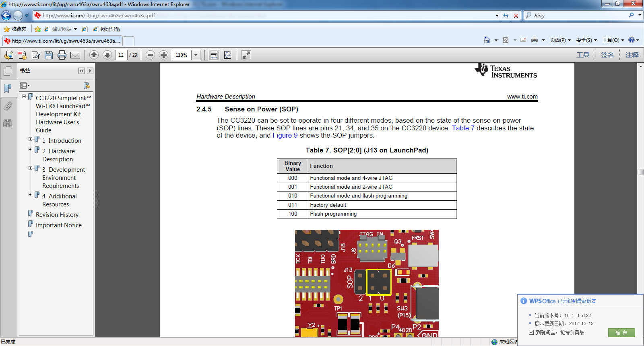Click the Home icon in command bar
Viewport: 644px width, 346px height.
coord(487,40)
